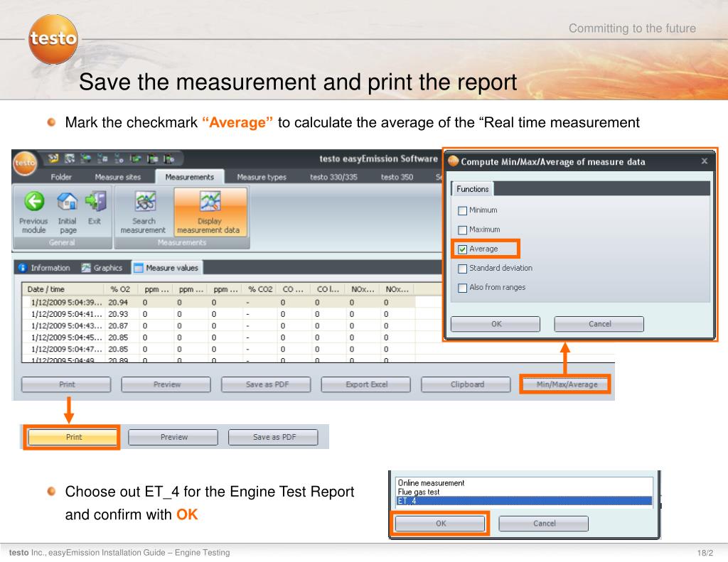The image size is (728, 562).
Task: Select Flue gas test list entry
Action: point(524,492)
